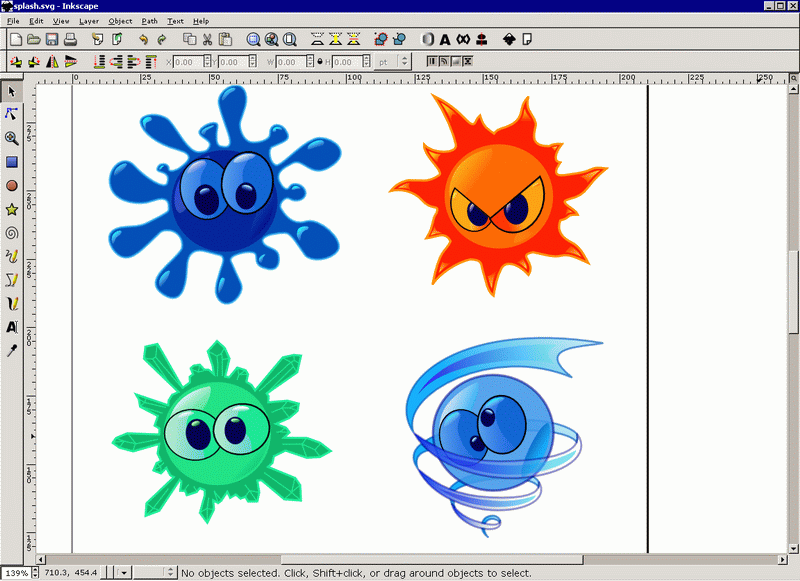Image resolution: width=800 pixels, height=581 pixels.
Task: Open the pt units dropdown
Action: coord(392,62)
